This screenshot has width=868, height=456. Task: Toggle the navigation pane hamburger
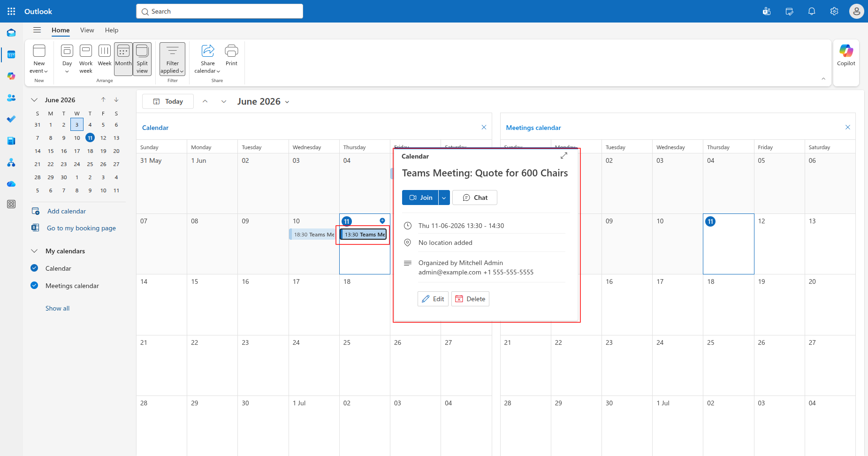click(x=37, y=30)
